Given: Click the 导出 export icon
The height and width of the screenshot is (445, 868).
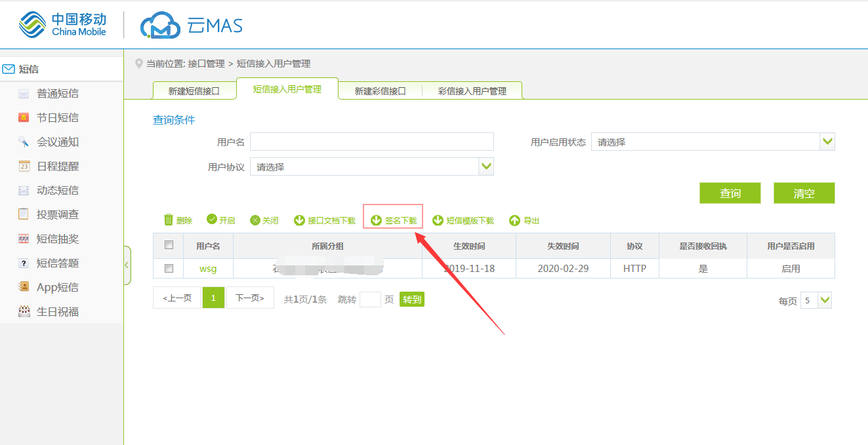Looking at the screenshot, I should tap(514, 220).
